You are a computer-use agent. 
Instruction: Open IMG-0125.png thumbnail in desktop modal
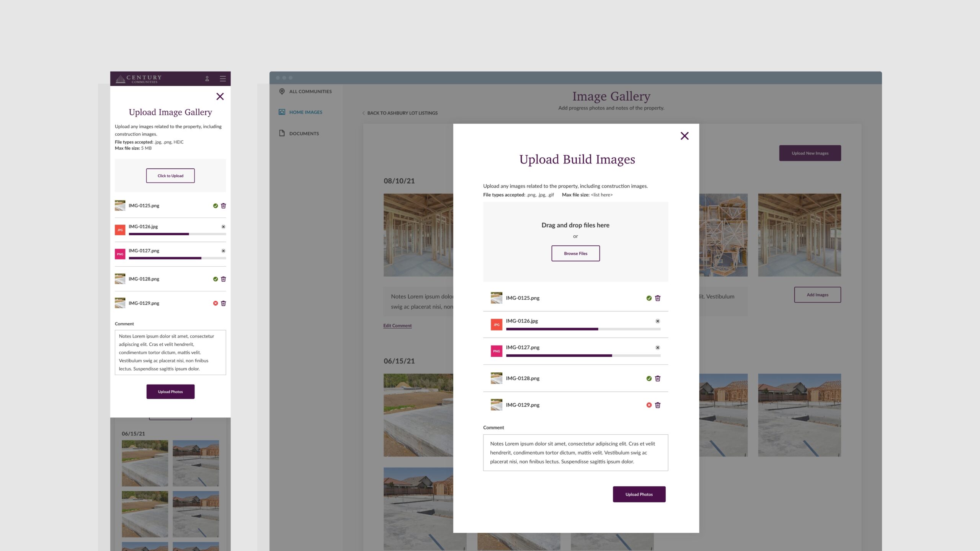coord(497,298)
